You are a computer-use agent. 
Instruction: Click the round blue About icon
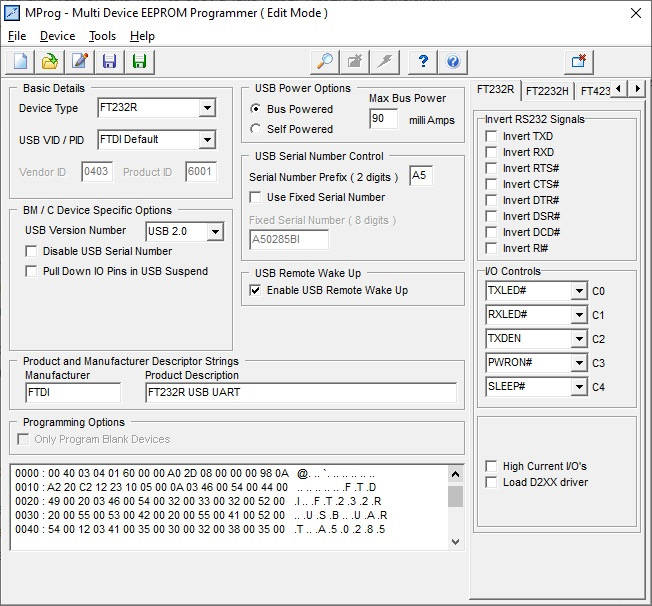[453, 62]
